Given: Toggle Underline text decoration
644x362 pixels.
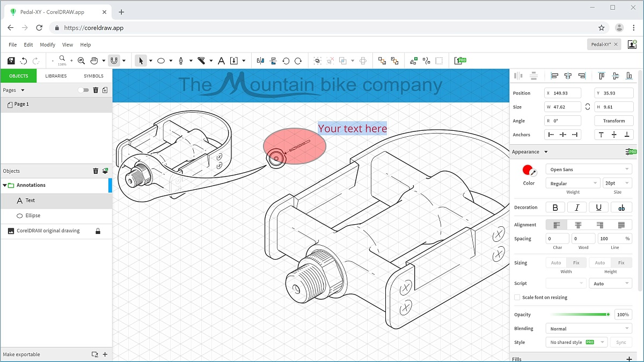Looking at the screenshot, I should click(x=599, y=208).
